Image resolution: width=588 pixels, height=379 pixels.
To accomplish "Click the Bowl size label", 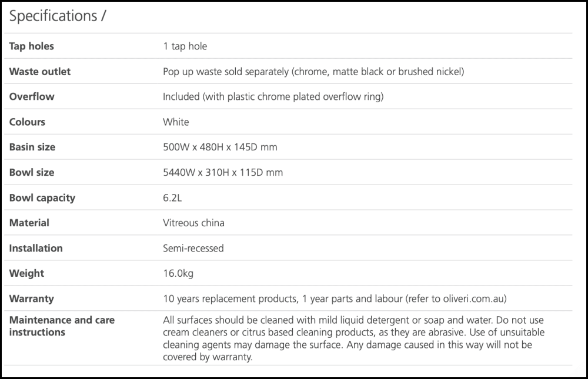I will pyautogui.click(x=31, y=172).
